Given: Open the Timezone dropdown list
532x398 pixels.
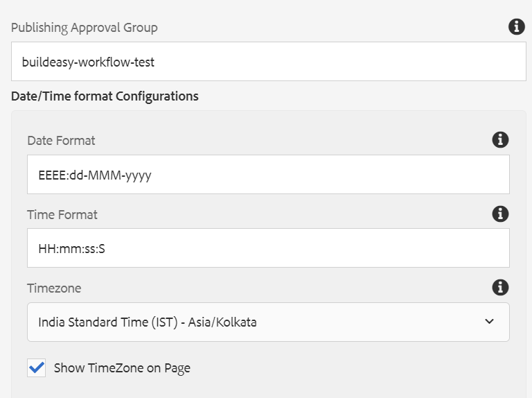Looking at the screenshot, I should 268,322.
